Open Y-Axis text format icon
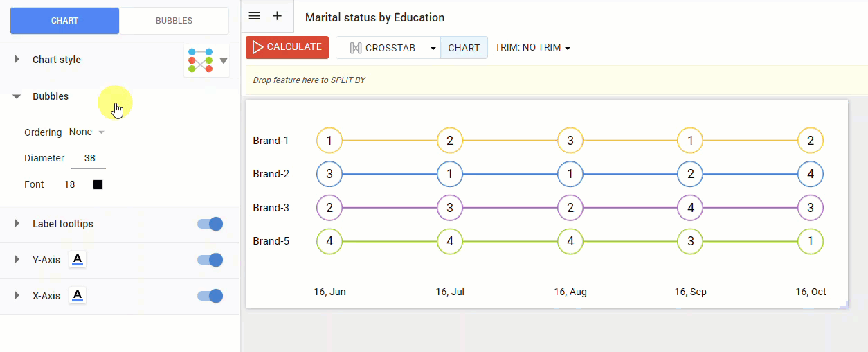 coord(78,260)
